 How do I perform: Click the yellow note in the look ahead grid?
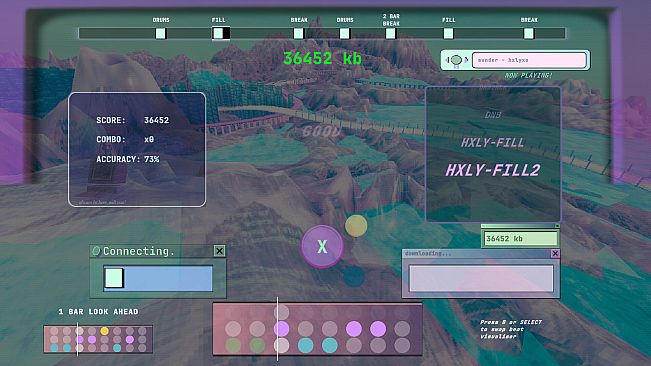pyautogui.click(x=105, y=331)
